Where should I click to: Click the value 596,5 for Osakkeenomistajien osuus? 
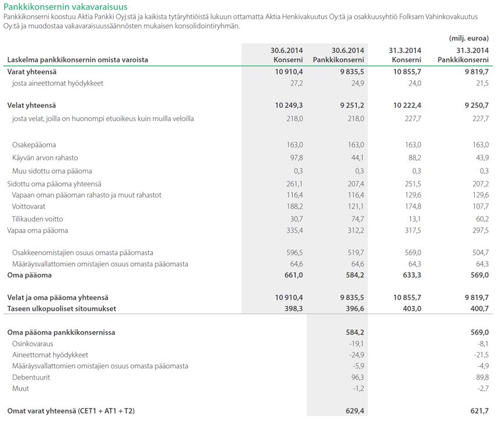point(295,253)
